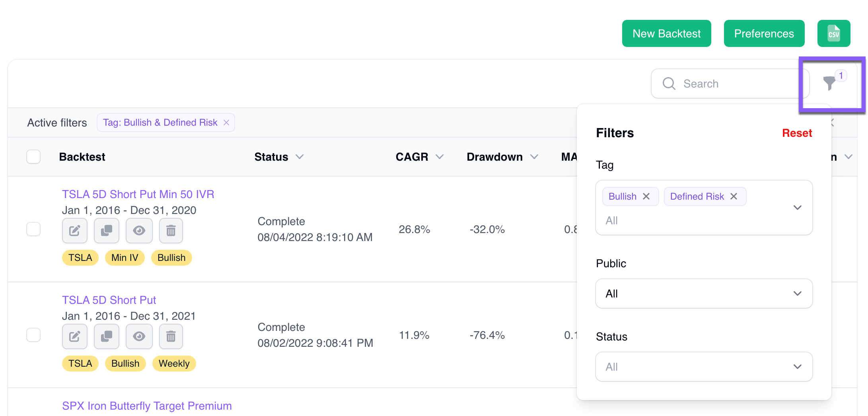
Task: Click the New Backtest button
Action: click(x=666, y=34)
